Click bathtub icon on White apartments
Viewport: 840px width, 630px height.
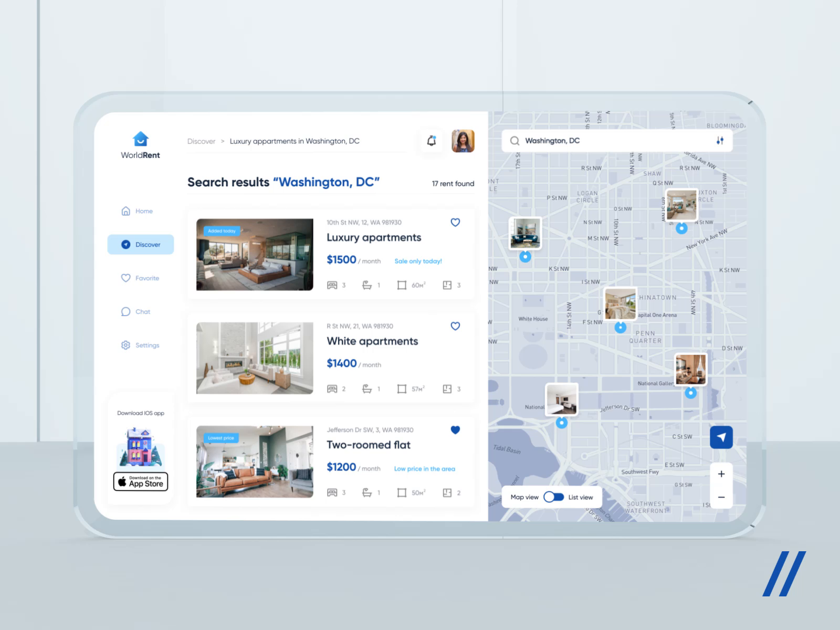point(367,389)
